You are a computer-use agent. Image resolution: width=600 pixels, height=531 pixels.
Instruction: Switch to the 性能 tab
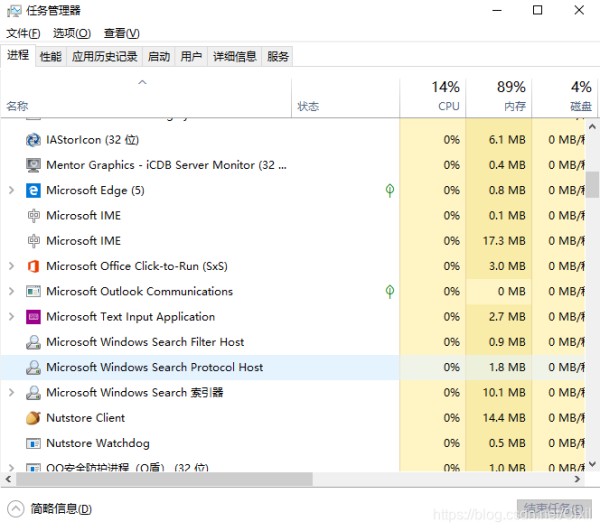click(x=51, y=57)
